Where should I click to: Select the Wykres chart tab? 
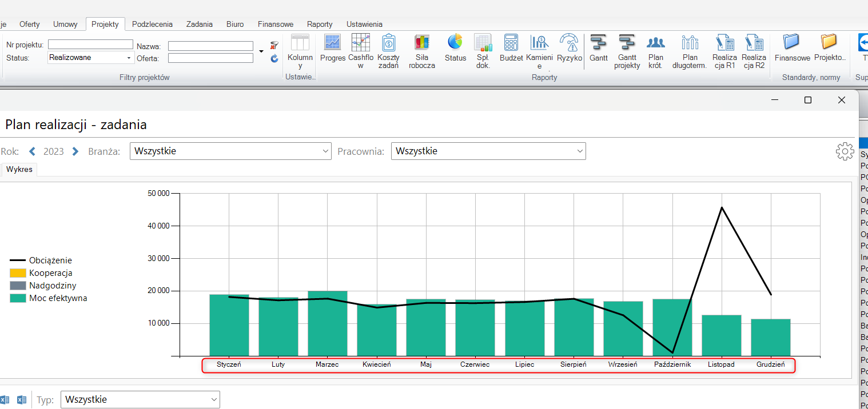point(19,170)
